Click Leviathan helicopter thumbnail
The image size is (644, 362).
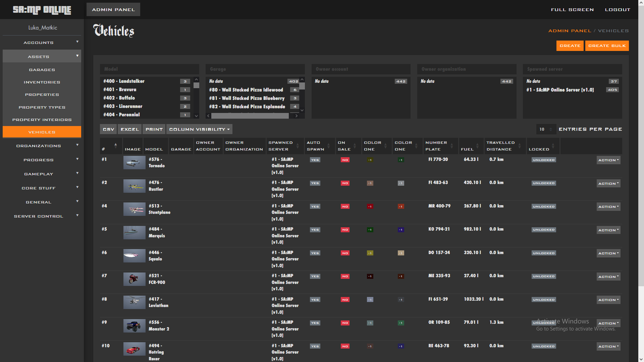(134, 302)
